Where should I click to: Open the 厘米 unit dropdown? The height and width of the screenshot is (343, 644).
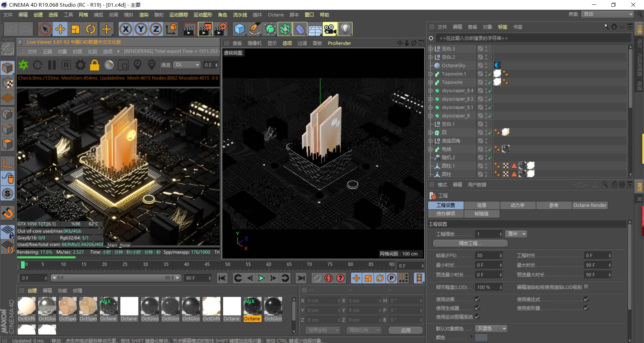click(x=517, y=234)
